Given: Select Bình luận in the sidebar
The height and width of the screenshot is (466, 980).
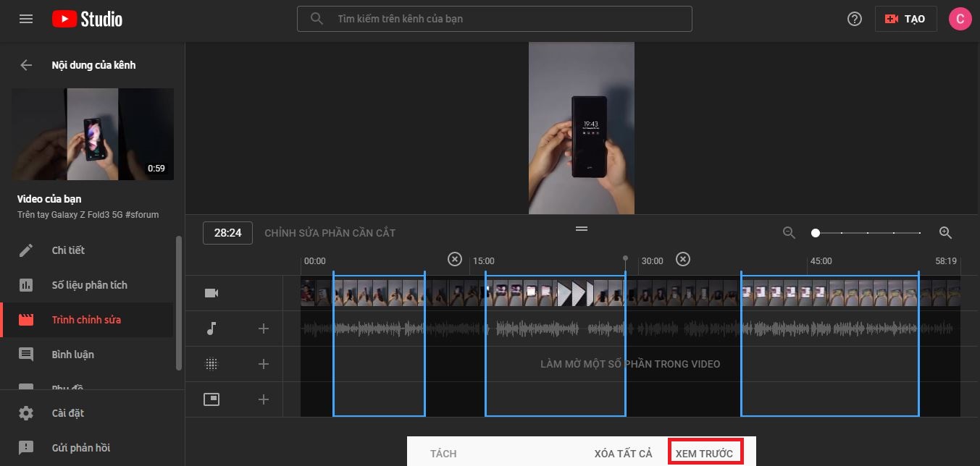Looking at the screenshot, I should click(x=72, y=355).
